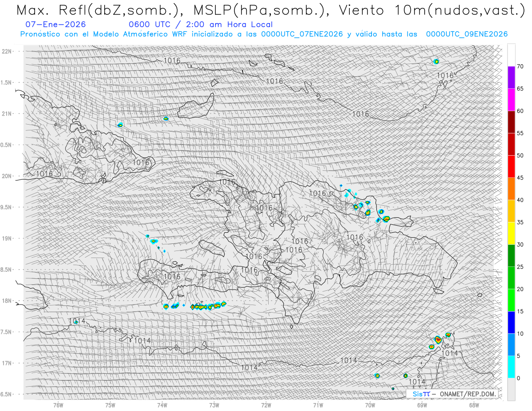Pick the purple 65–70 dBZ colorbar swatch

tap(511, 77)
